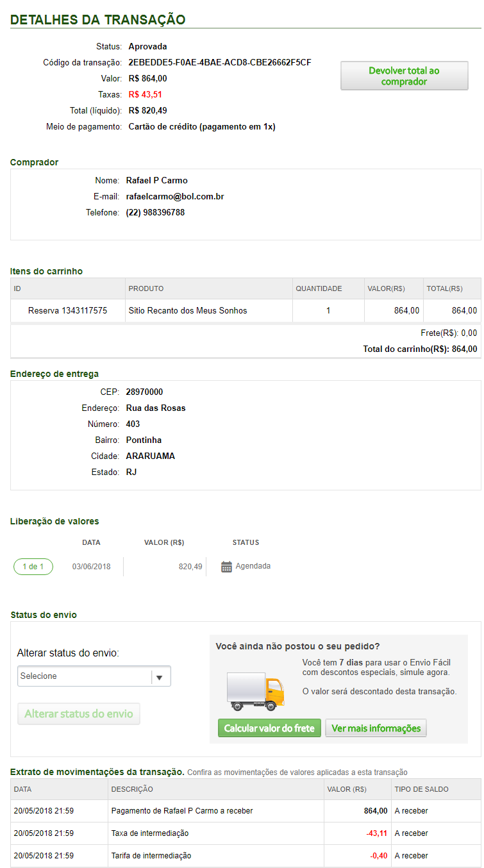The width and height of the screenshot is (484, 868).
Task: Click the delivery truck illustration
Action: [255, 692]
